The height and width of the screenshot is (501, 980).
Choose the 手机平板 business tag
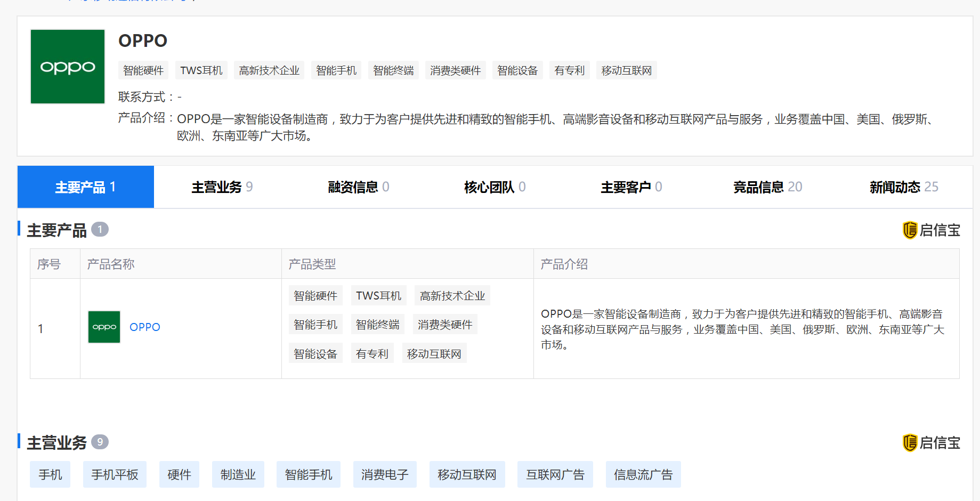click(x=115, y=474)
